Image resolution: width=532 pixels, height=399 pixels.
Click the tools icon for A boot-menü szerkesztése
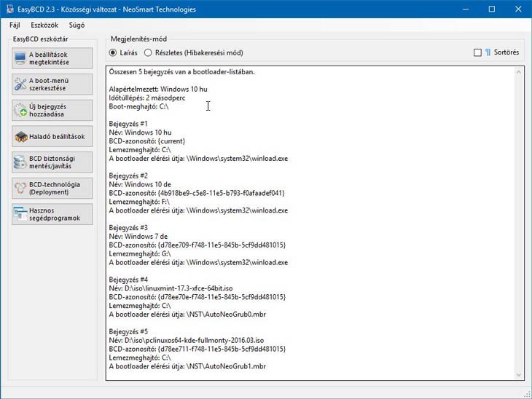[x=20, y=84]
